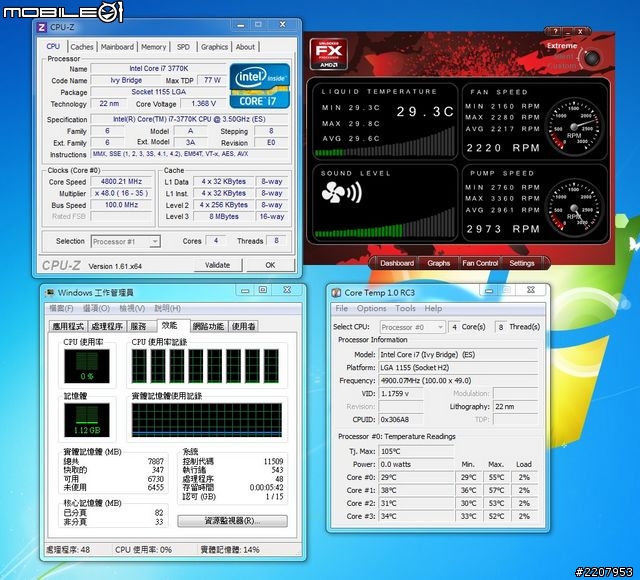
Task: Close the FX cooler app window
Action: [x=580, y=31]
